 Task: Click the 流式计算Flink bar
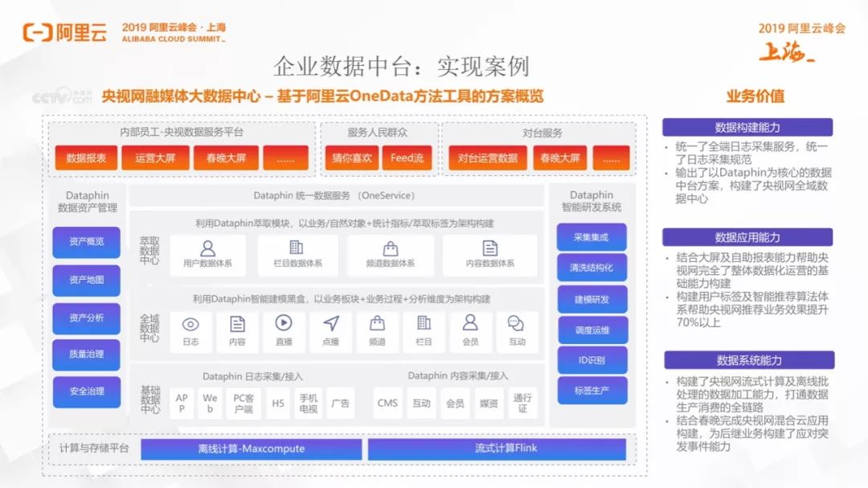(496, 449)
